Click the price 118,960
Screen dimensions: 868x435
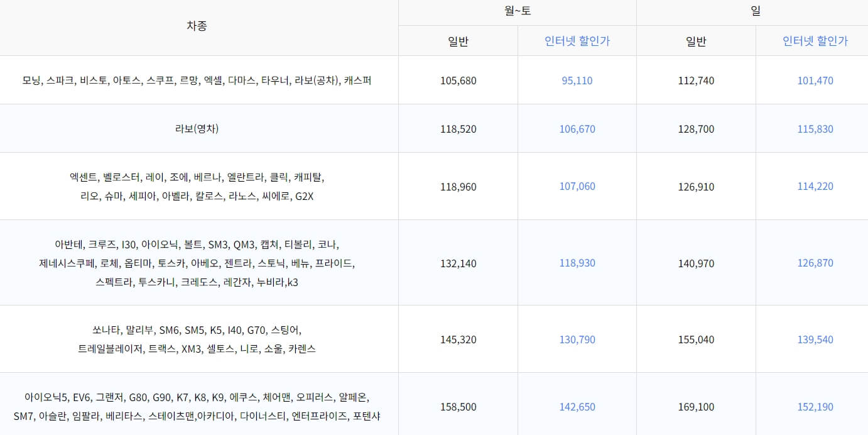(458, 187)
